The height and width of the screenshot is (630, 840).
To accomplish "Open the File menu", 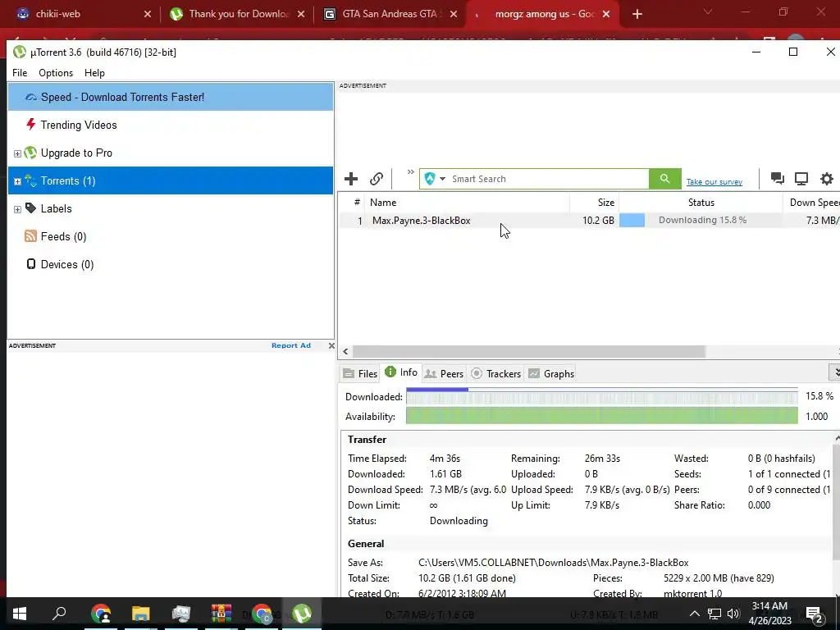I will [20, 73].
